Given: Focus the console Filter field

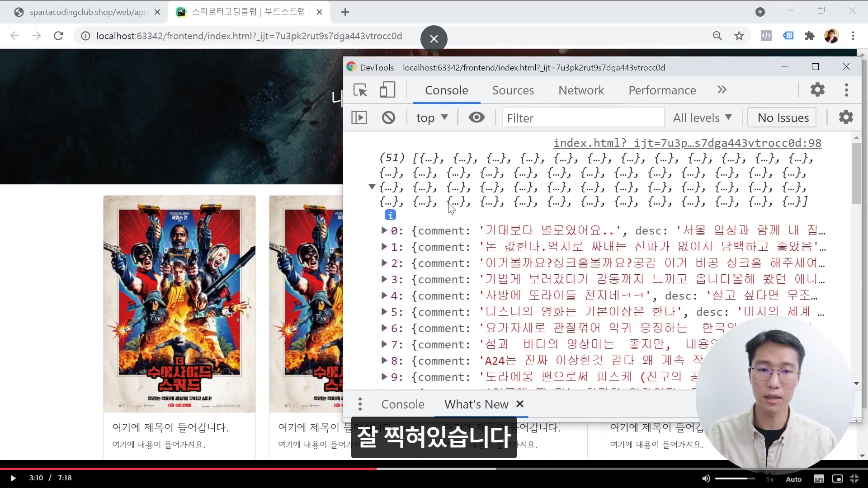Looking at the screenshot, I should 583,118.
